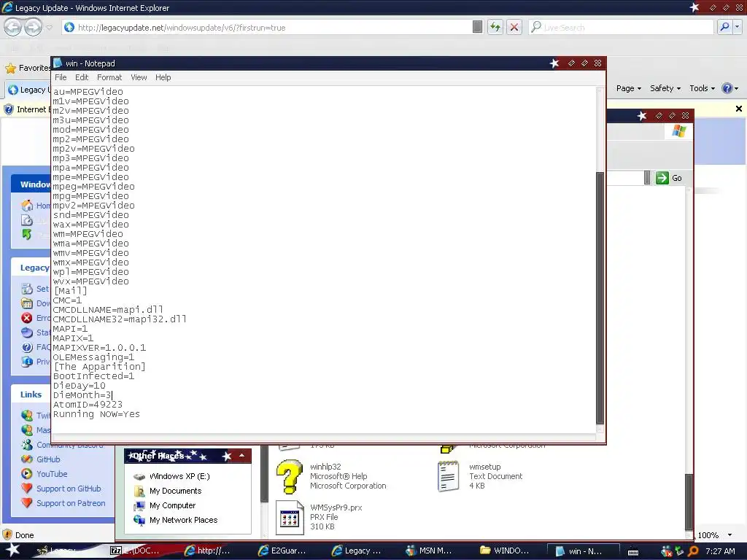The height and width of the screenshot is (560, 747).
Task: Click the YouTube icon in Links
Action: 27,474
